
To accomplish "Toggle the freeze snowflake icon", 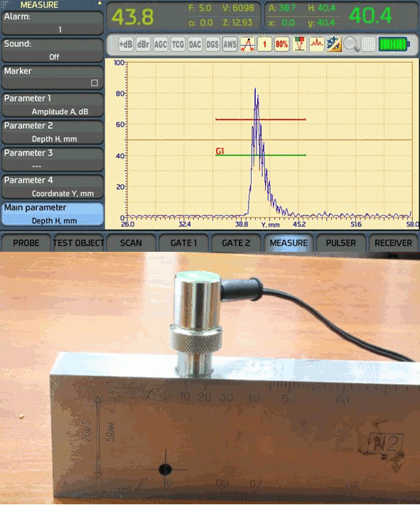I will coord(334,44).
